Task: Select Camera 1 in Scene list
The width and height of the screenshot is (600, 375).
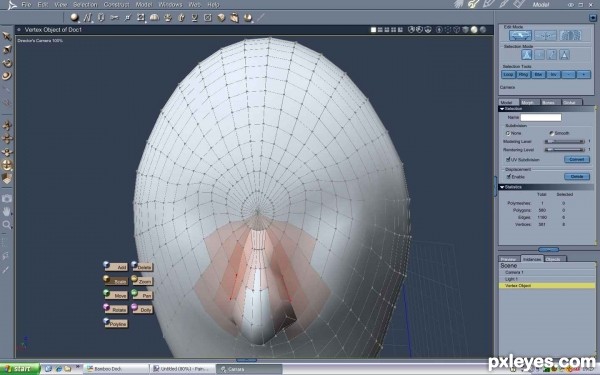Action: point(547,272)
